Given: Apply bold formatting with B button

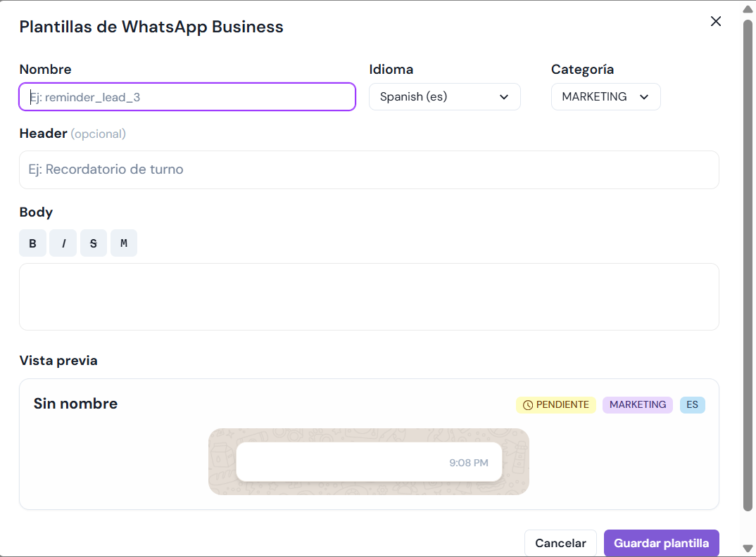Looking at the screenshot, I should [x=32, y=243].
